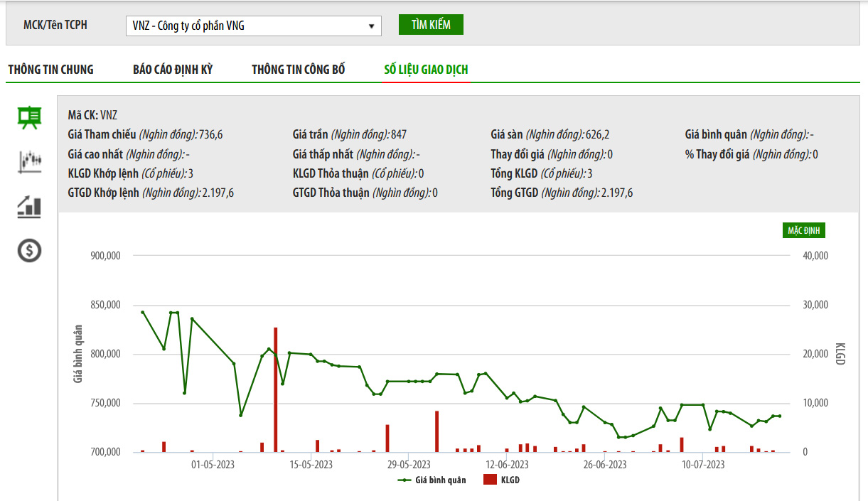Select the SỐ LIỆU GIAO DỊCH tab
The image size is (868, 501).
[x=426, y=70]
